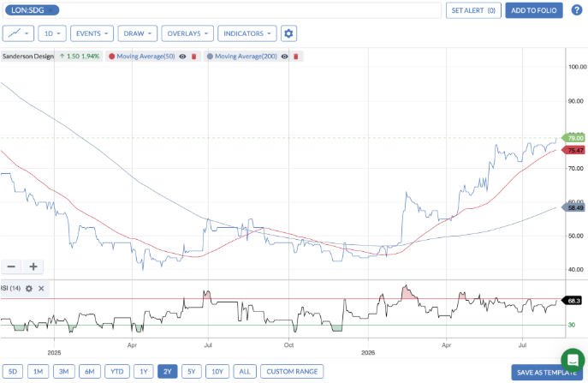Toggle visibility of Moving Average(200)
The image size is (588, 383).
point(285,57)
